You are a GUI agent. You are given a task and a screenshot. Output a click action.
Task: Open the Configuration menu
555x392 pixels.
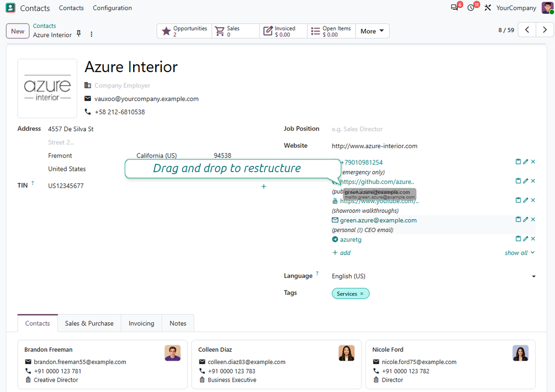(x=112, y=8)
